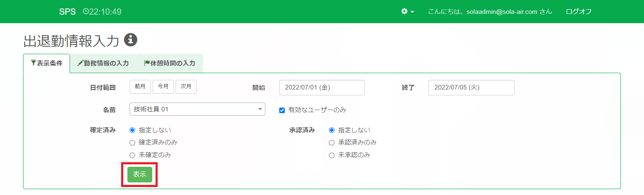Open the gear dropdown caret in the header

[x=413, y=12]
